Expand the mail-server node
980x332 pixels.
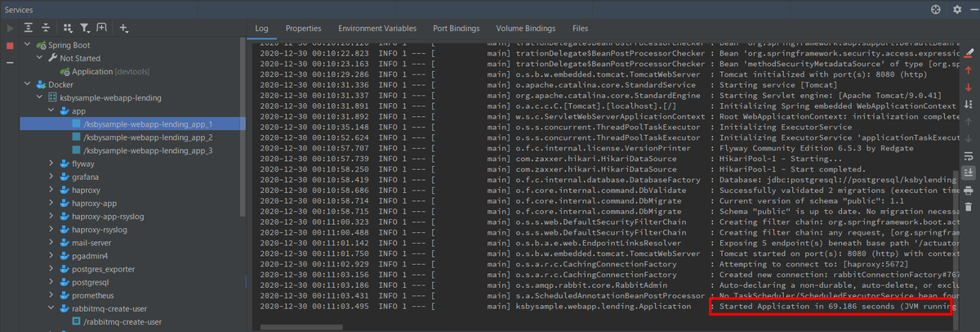[x=51, y=242]
